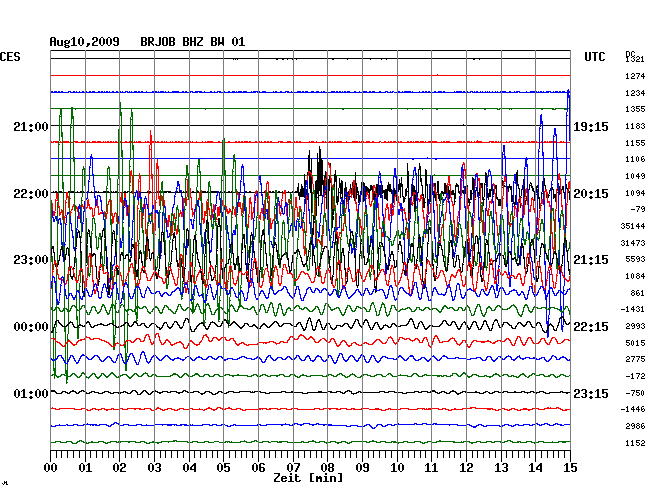650x494 pixels.
Task: Click the 20:15 UTC time label
Action: pyautogui.click(x=591, y=194)
